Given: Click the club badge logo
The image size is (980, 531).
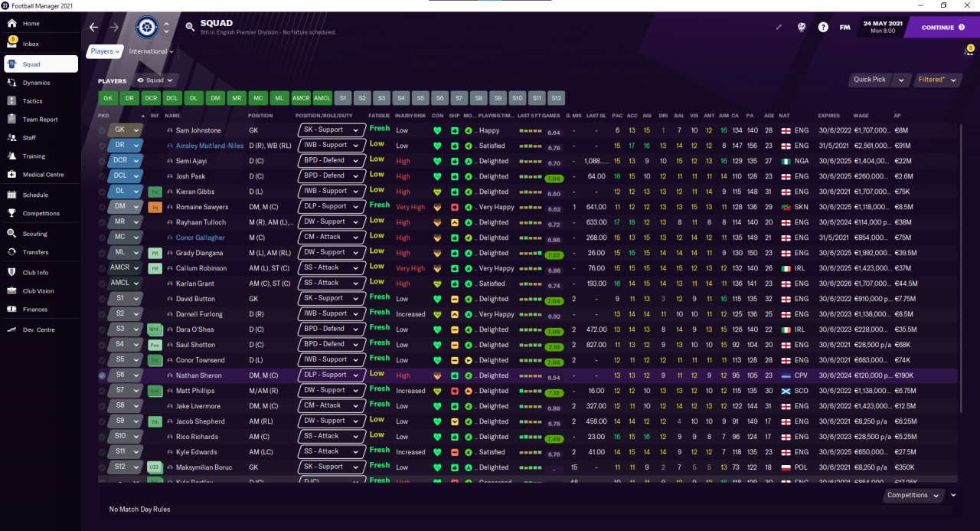Looking at the screenshot, I should click(147, 28).
